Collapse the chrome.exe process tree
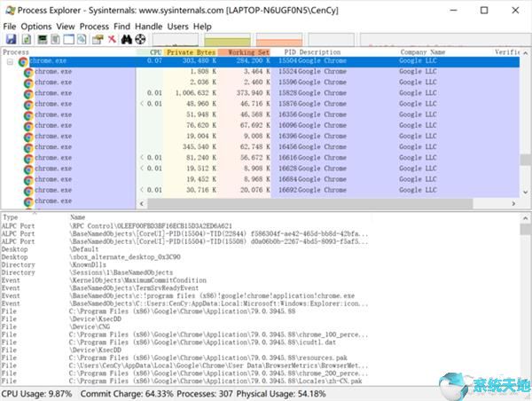Viewport: 532px width, 401px height. click(x=10, y=62)
